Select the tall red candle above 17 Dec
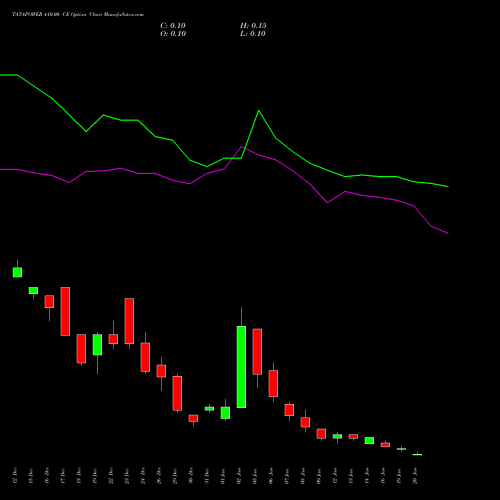Viewport: 500px width, 500px height. pyautogui.click(x=65, y=311)
